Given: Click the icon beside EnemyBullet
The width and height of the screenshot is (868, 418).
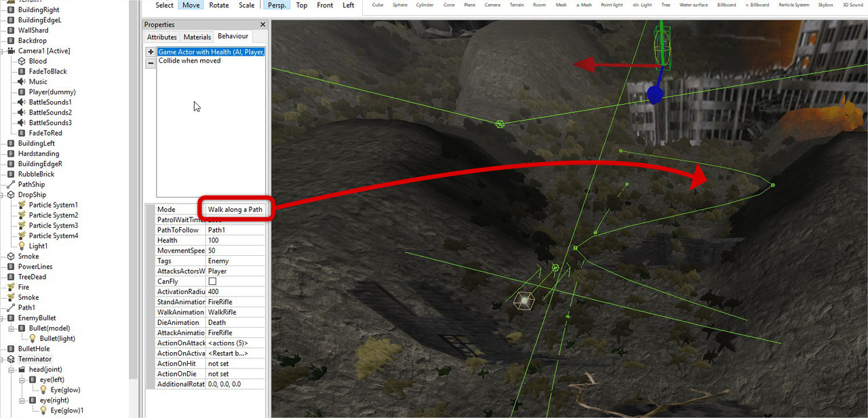Looking at the screenshot, I should 11,318.
